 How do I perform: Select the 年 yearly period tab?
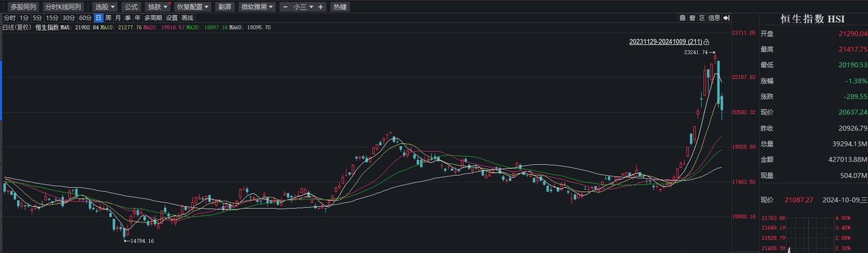(x=138, y=18)
